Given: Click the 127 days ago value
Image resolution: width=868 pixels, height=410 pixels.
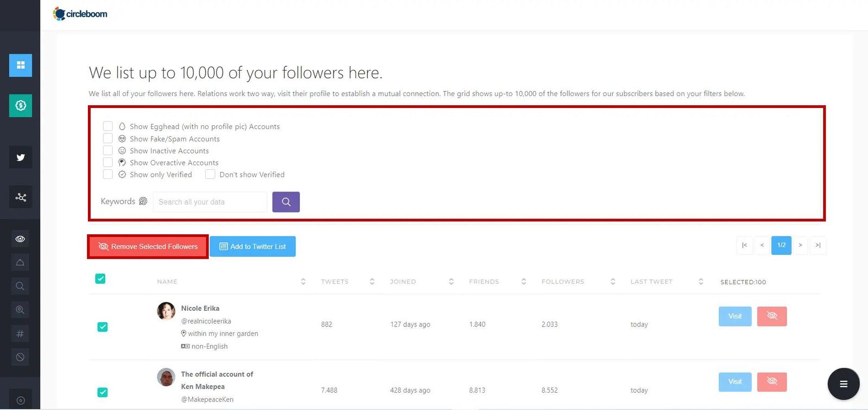Looking at the screenshot, I should [410, 324].
